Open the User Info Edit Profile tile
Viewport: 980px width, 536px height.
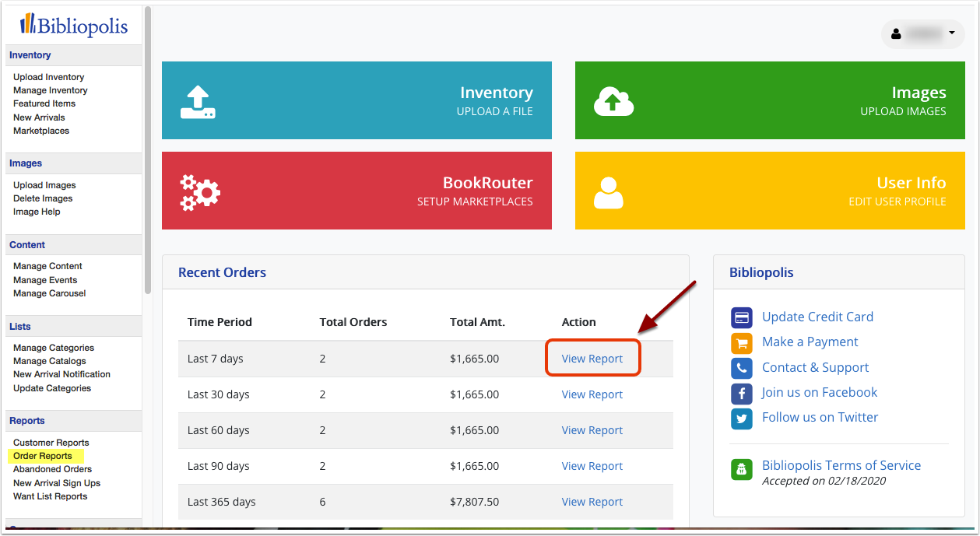coord(770,191)
